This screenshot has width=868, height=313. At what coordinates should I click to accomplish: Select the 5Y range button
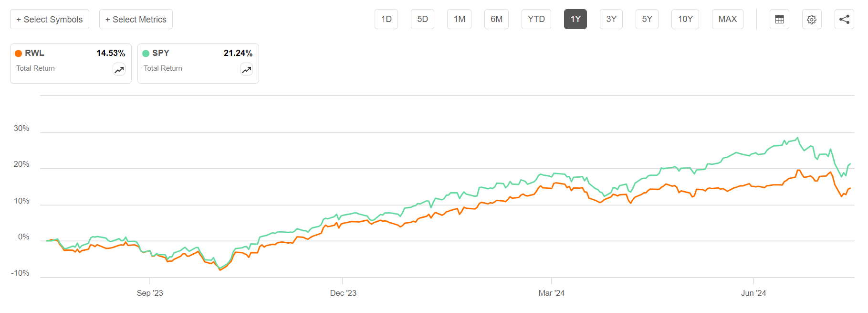click(x=647, y=19)
